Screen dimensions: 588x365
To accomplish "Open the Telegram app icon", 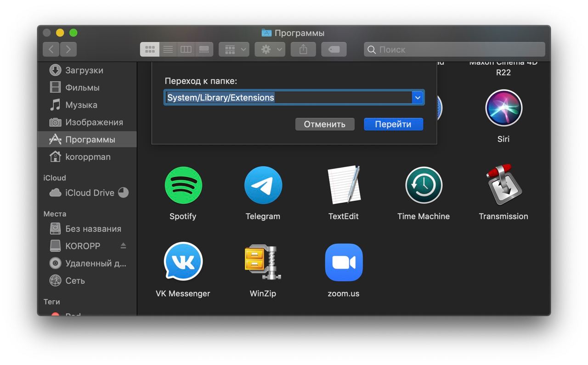I will point(263,185).
